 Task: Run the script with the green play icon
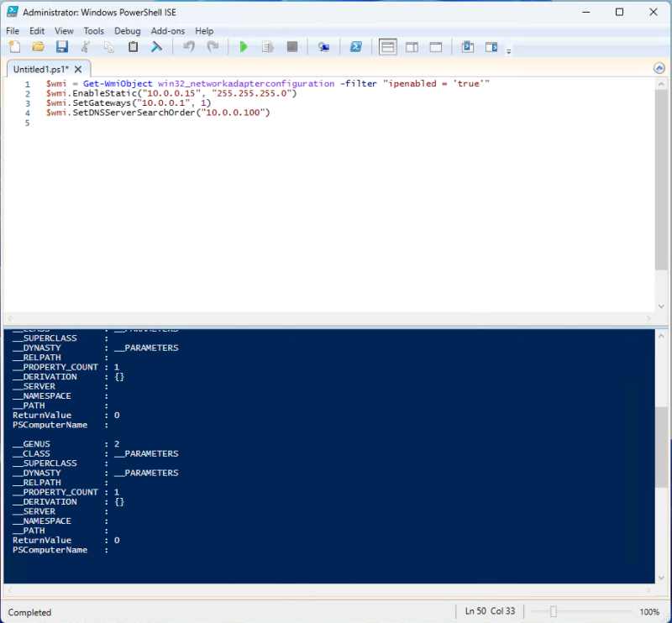click(243, 46)
